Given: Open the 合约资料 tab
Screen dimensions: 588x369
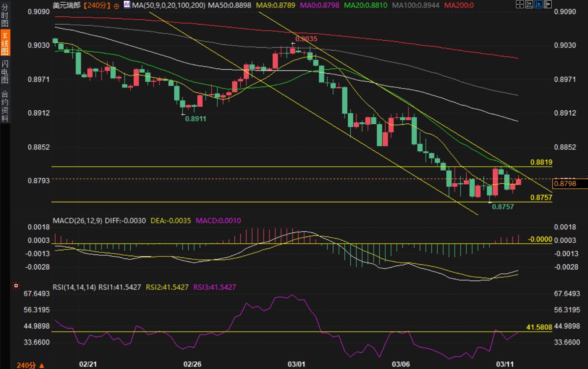Looking at the screenshot, I should pos(5,106).
